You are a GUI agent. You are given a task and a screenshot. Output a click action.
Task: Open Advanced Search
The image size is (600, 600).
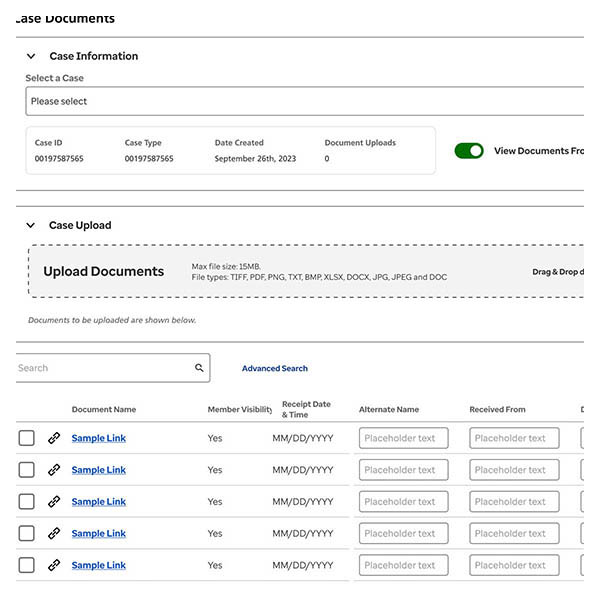point(274,369)
